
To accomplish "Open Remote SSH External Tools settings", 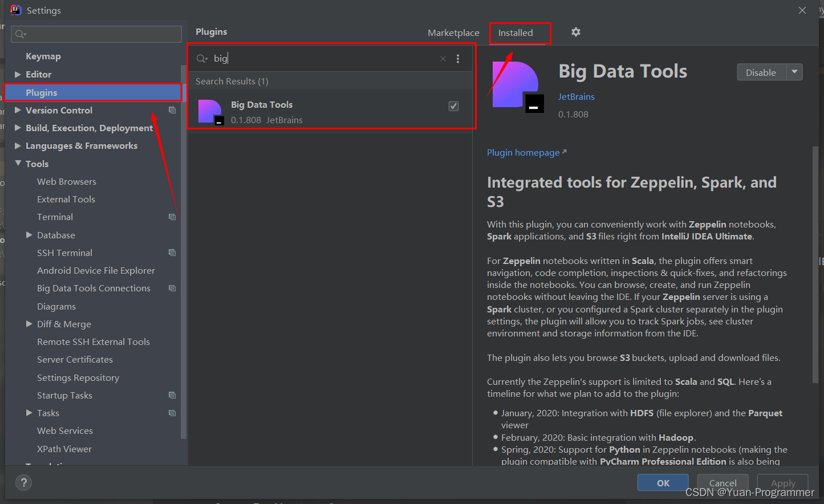I will (x=94, y=342).
